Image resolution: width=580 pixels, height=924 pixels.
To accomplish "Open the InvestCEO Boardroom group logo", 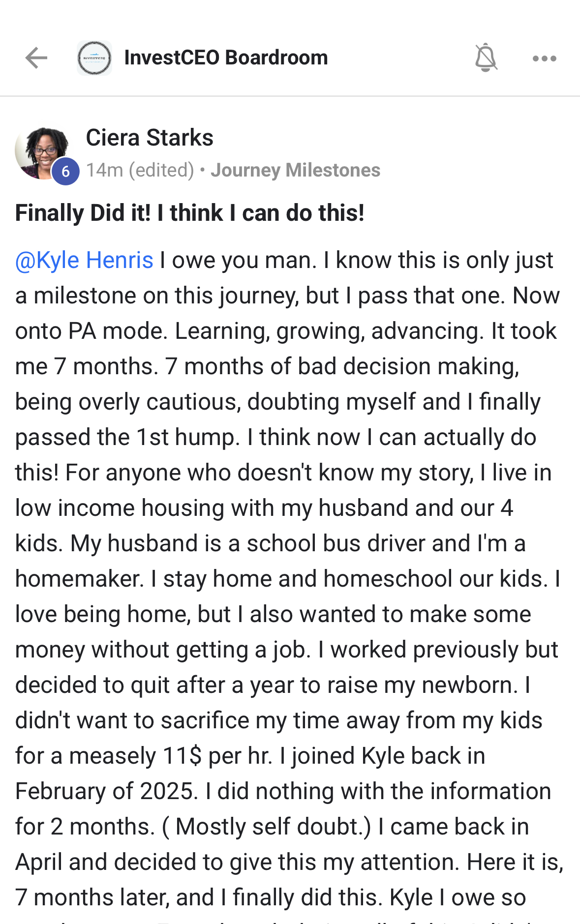I will pos(94,58).
